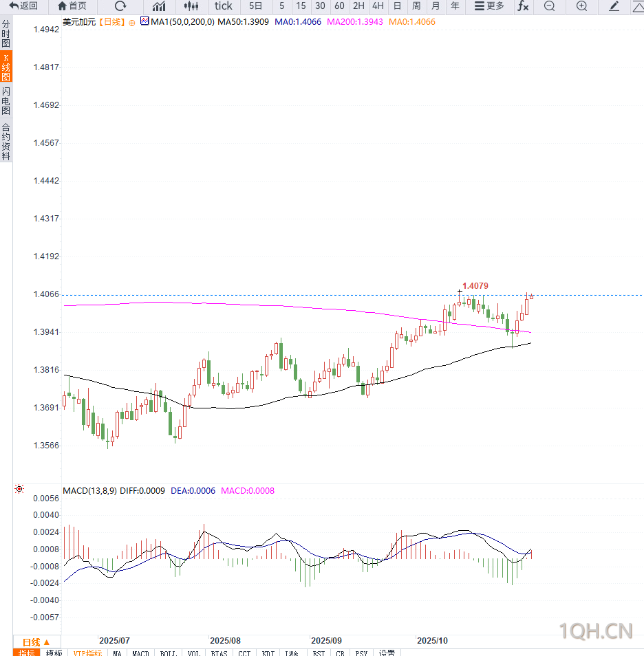Image resolution: width=644 pixels, height=656 pixels.
Task: Switch to K线图 side tab
Action: tap(6, 67)
